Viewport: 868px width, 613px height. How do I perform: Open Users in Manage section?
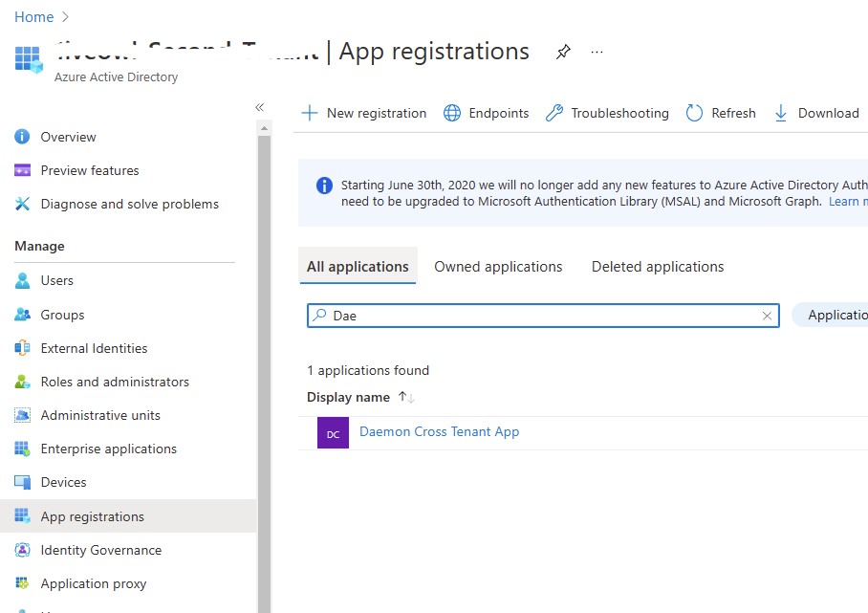click(x=57, y=281)
